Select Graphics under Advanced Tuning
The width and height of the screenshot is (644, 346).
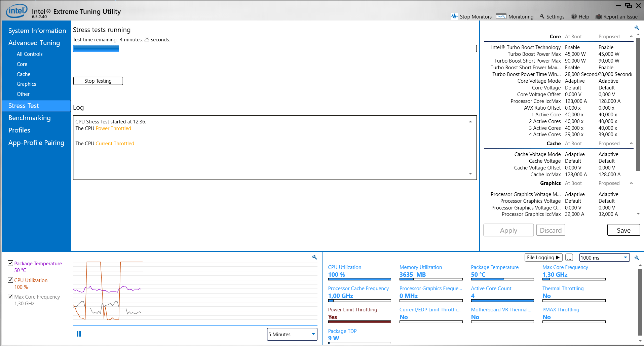(x=26, y=84)
